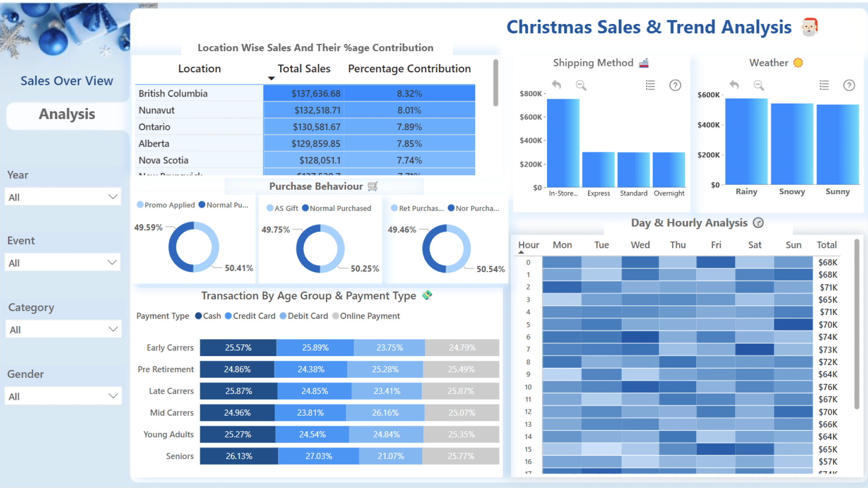Click undo arrow in Weather chart
The height and width of the screenshot is (488, 868).
pyautogui.click(x=734, y=85)
